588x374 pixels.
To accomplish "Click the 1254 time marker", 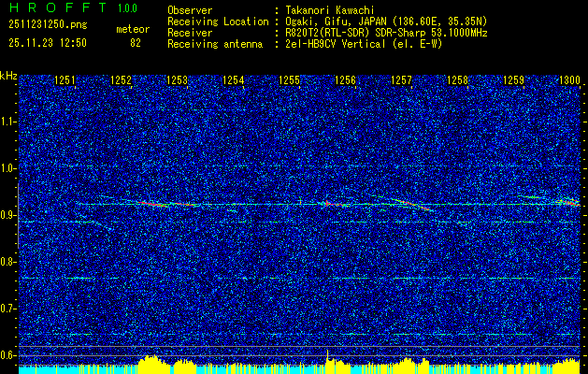I will (234, 80).
